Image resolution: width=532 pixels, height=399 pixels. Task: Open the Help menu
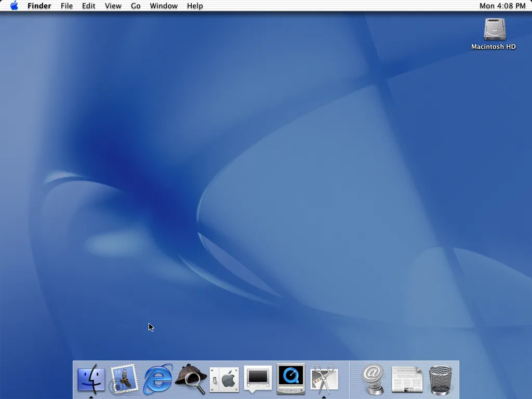pyautogui.click(x=195, y=6)
